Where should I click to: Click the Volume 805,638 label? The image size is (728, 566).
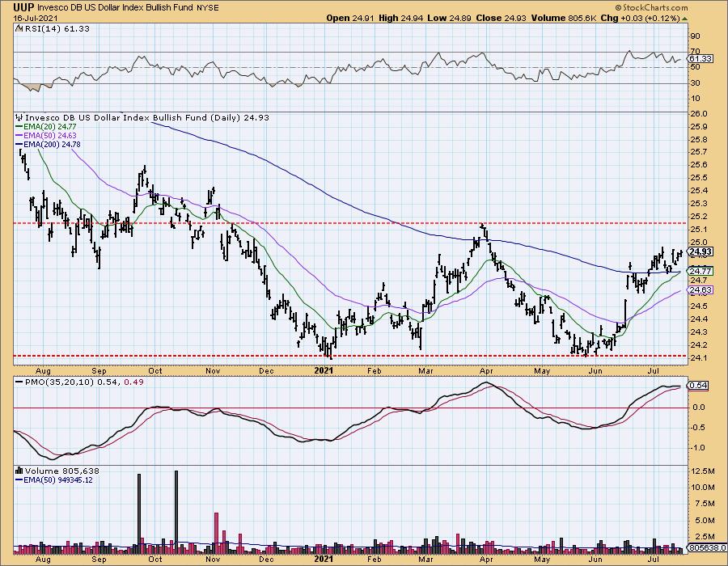[x=61, y=471]
